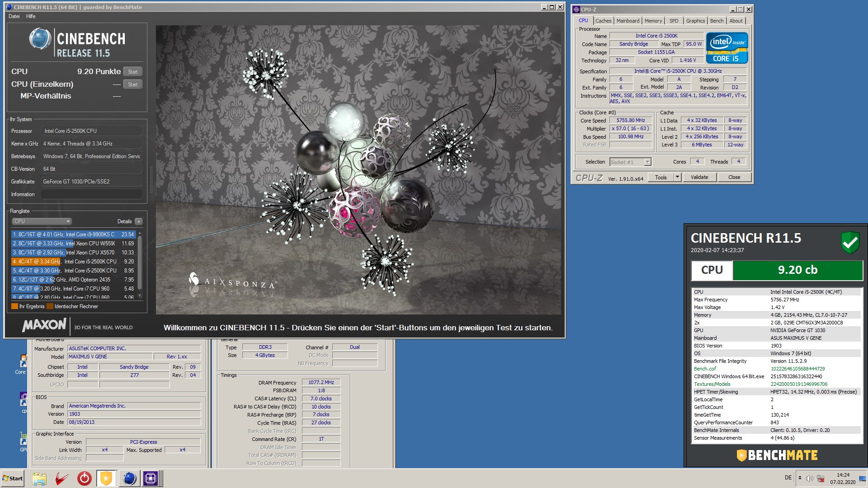Viewport: 868px width, 488px height.
Task: Click the Cinebench title bar icon
Action: click(x=9, y=7)
